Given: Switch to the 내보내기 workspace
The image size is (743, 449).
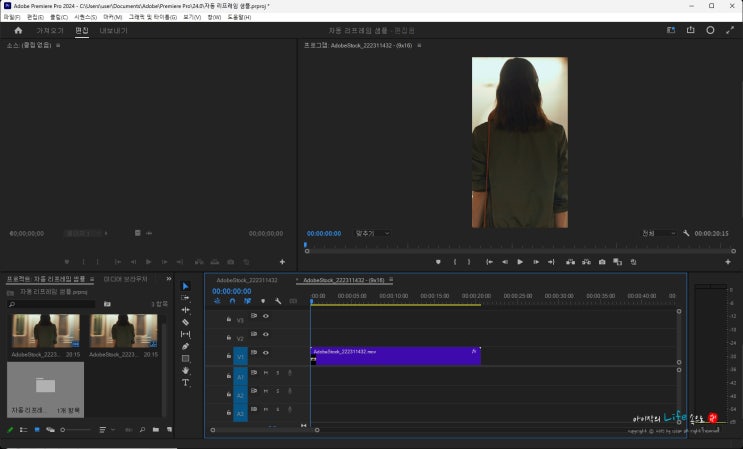Looking at the screenshot, I should (113, 30).
